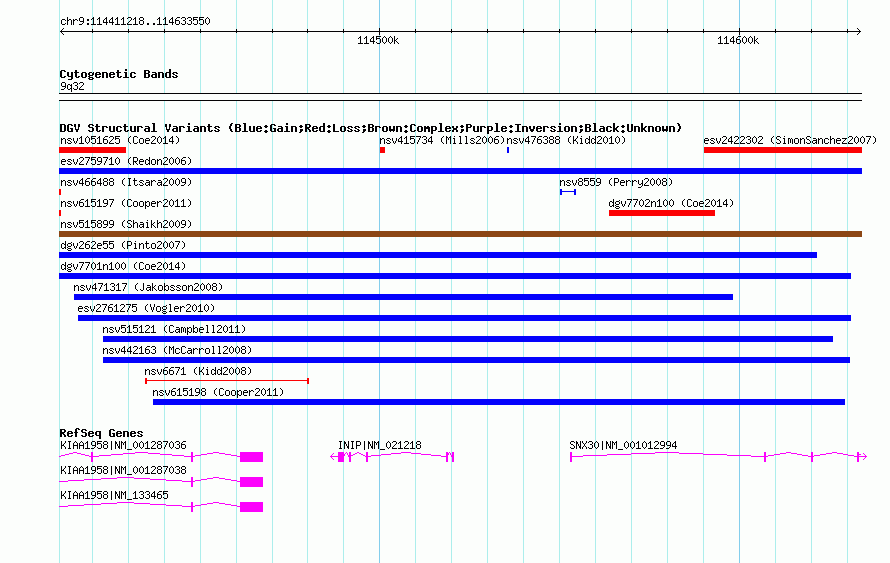Open nsv615198 (Cooper2011) variant label
The image size is (890, 563).
point(218,392)
